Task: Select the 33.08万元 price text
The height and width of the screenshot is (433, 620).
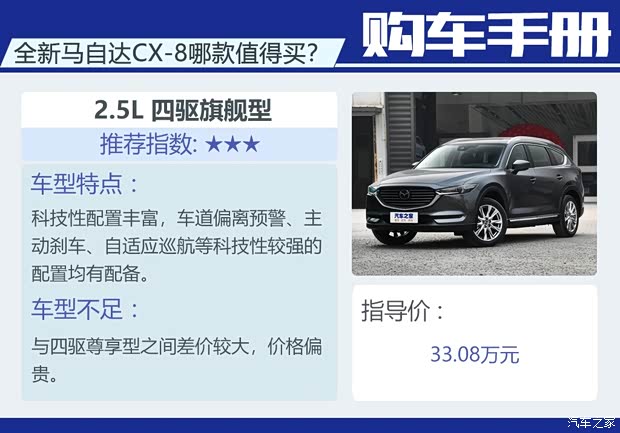Action: pos(474,354)
